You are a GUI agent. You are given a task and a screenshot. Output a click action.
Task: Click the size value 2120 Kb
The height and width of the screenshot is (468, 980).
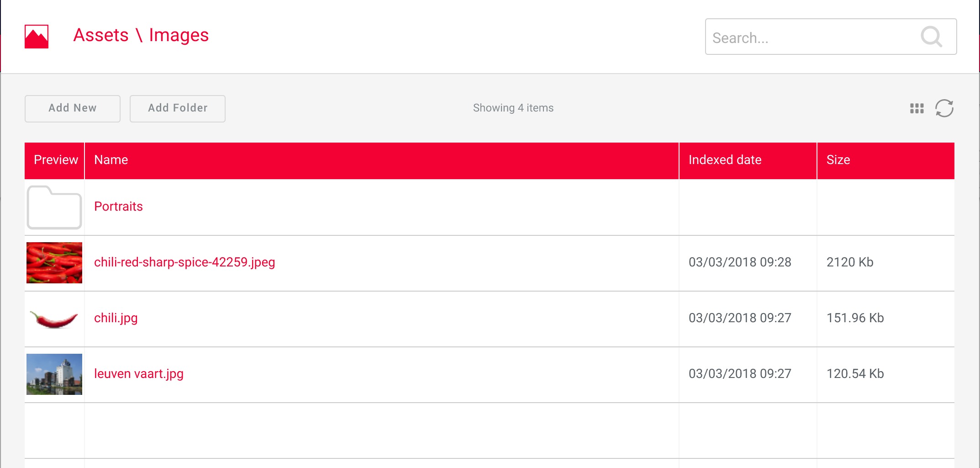tap(850, 262)
